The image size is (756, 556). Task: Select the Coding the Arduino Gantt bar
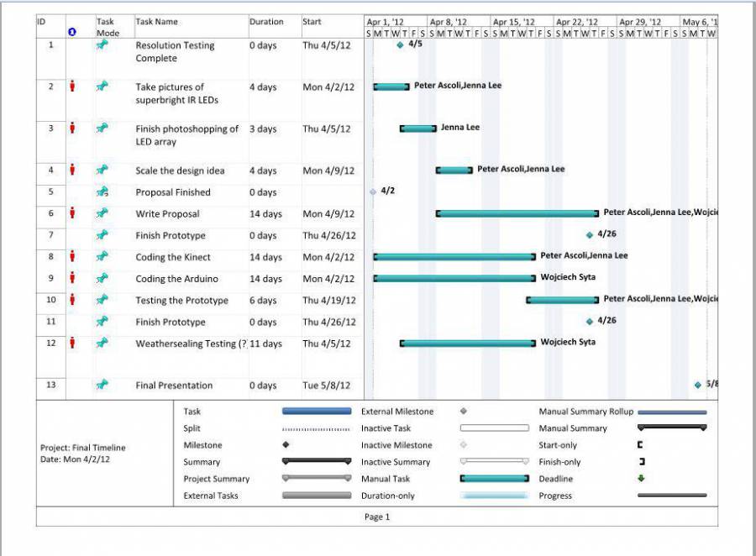[x=454, y=278]
